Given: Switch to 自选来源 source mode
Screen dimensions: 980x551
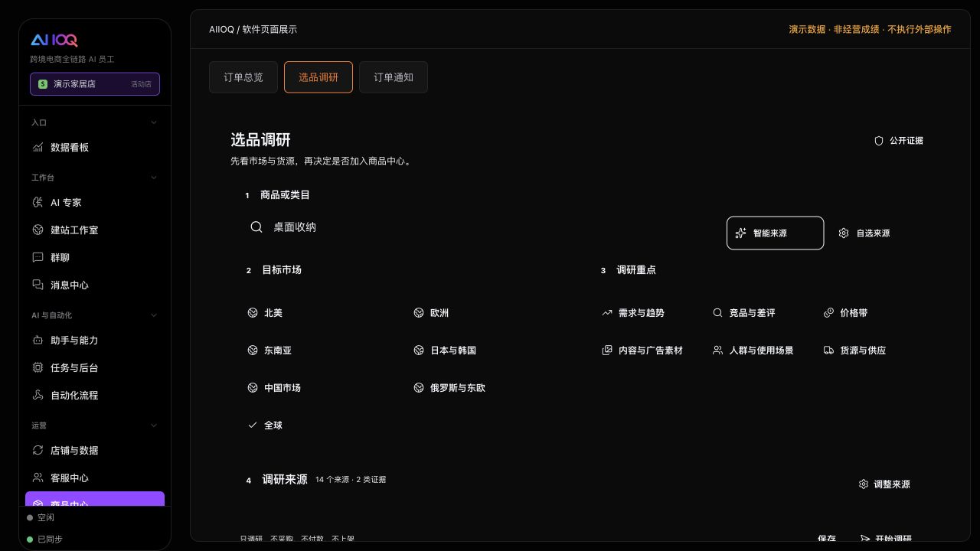Looking at the screenshot, I should (864, 233).
